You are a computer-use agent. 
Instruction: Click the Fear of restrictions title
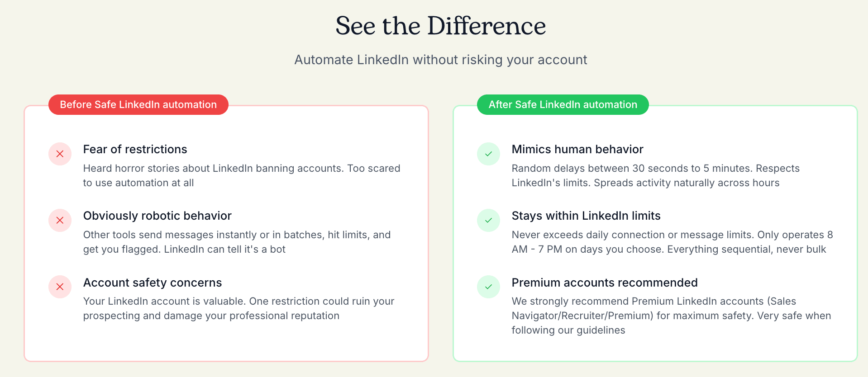pos(135,150)
